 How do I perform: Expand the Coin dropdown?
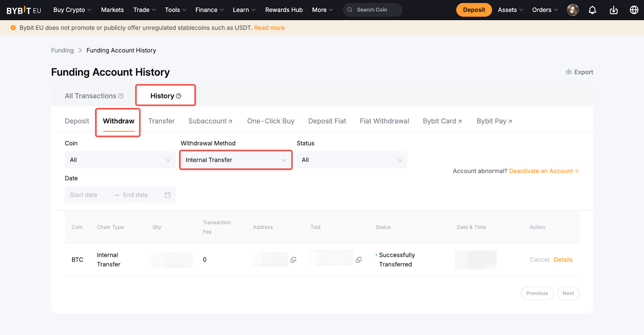click(120, 160)
